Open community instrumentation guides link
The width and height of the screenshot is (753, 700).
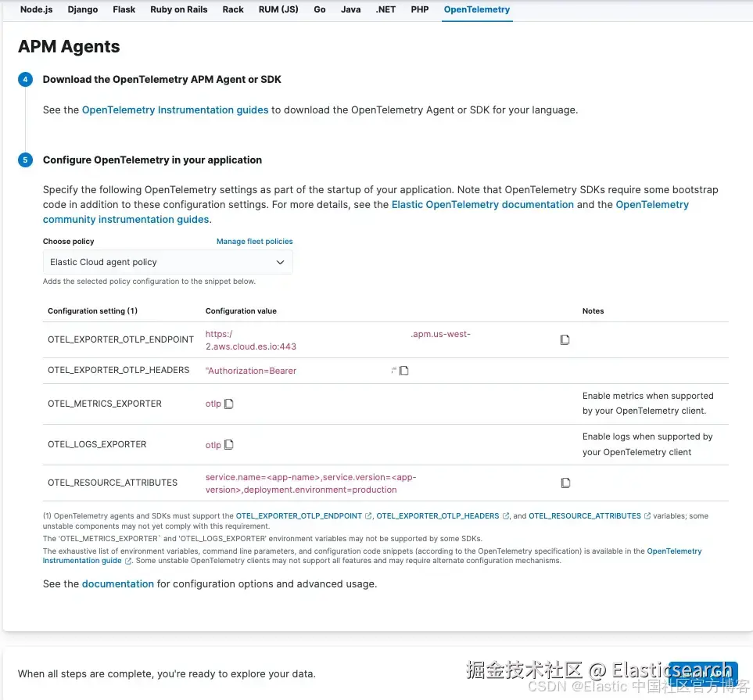126,220
